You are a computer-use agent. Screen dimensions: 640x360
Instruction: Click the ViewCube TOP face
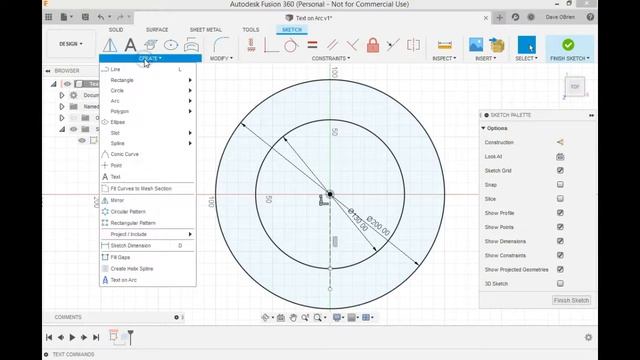(575, 87)
